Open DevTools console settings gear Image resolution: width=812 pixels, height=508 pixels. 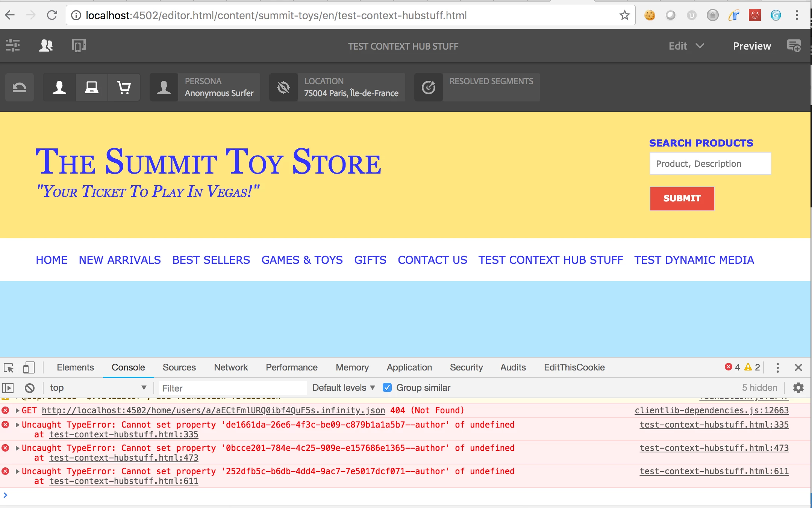(798, 388)
